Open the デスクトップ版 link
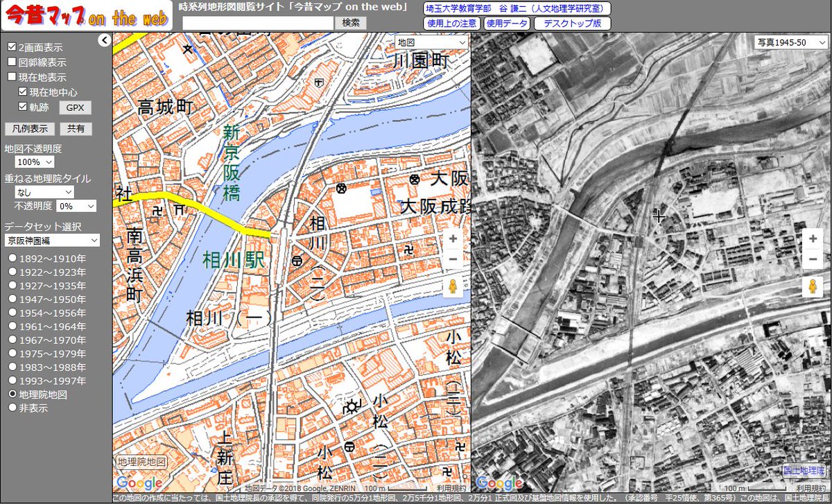This screenshot has height=504, width=832. pyautogui.click(x=573, y=23)
